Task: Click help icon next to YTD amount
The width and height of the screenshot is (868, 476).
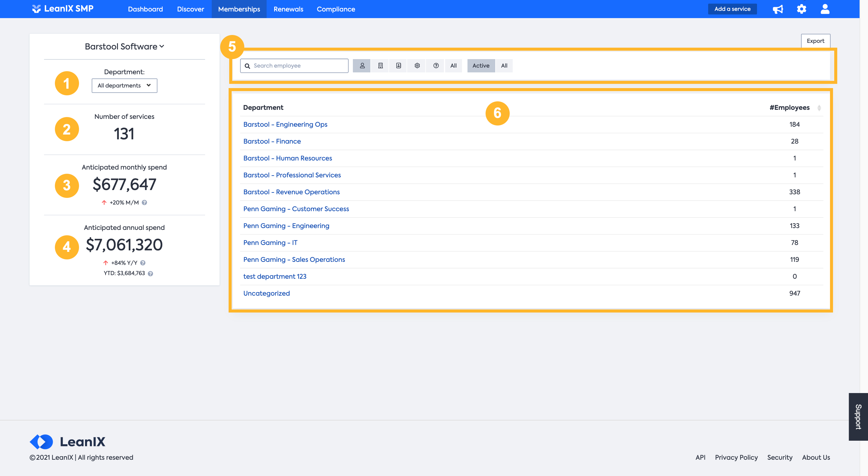Action: (150, 274)
